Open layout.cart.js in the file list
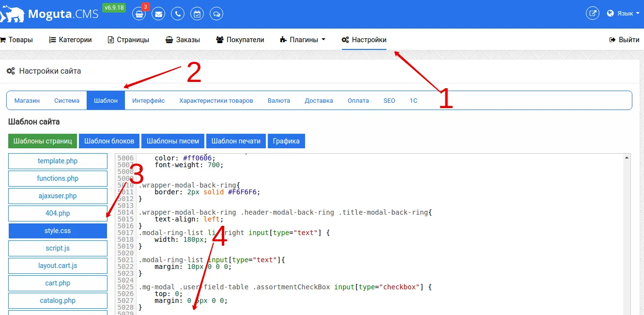Image resolution: width=644 pixels, height=315 pixels. click(x=58, y=266)
